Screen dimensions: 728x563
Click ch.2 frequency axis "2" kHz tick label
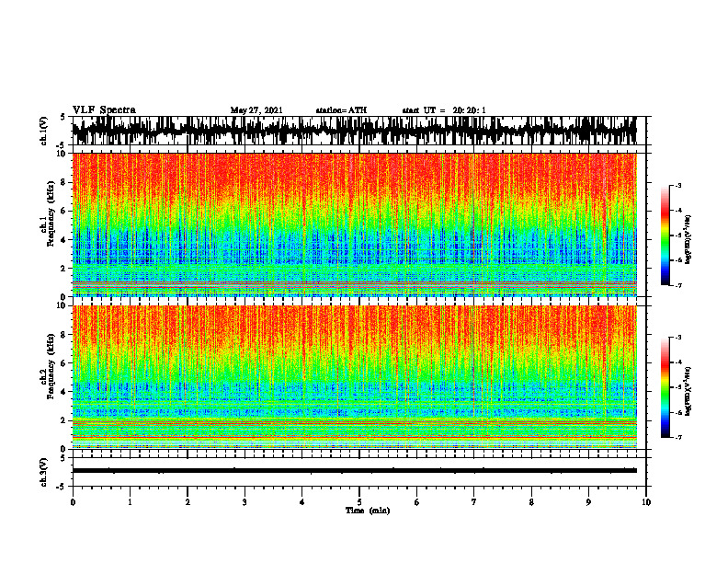tap(64, 420)
